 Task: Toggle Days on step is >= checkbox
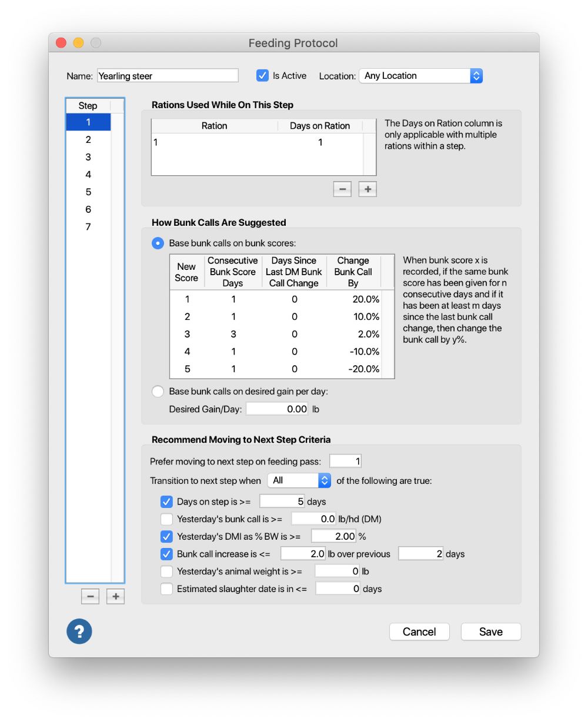click(167, 502)
